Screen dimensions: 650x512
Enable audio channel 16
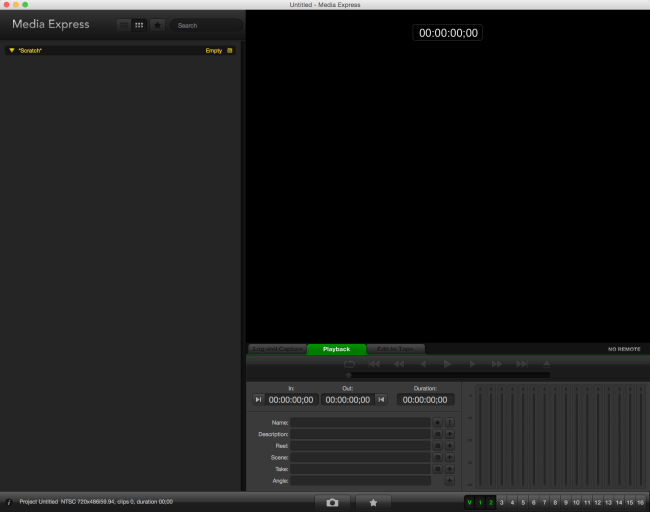click(x=640, y=502)
